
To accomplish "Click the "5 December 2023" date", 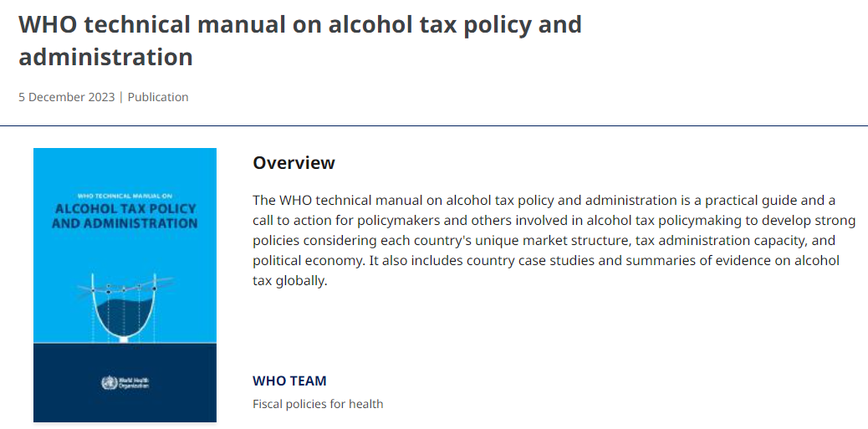I will (x=67, y=97).
